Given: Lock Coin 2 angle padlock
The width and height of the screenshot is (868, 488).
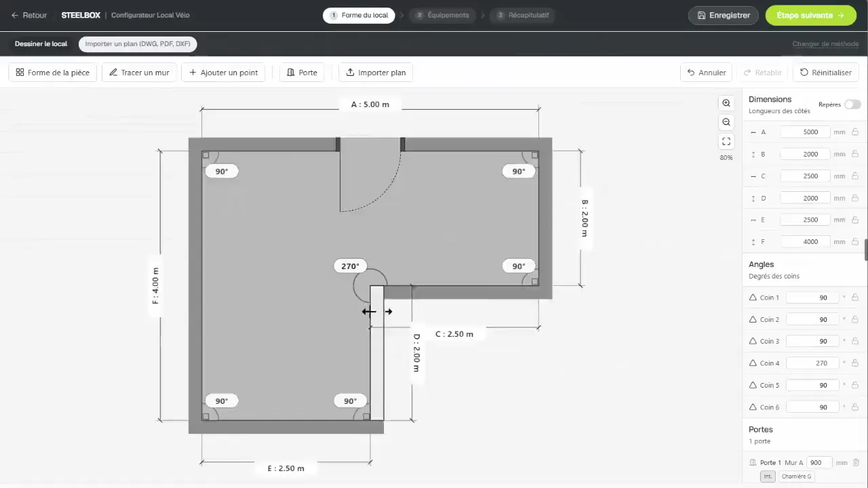Looking at the screenshot, I should pos(855,319).
